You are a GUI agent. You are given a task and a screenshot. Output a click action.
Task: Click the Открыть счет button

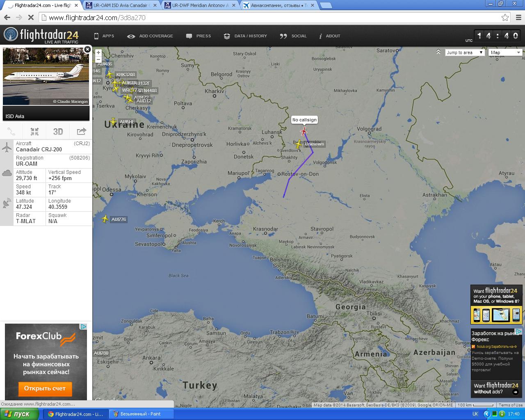(45, 388)
